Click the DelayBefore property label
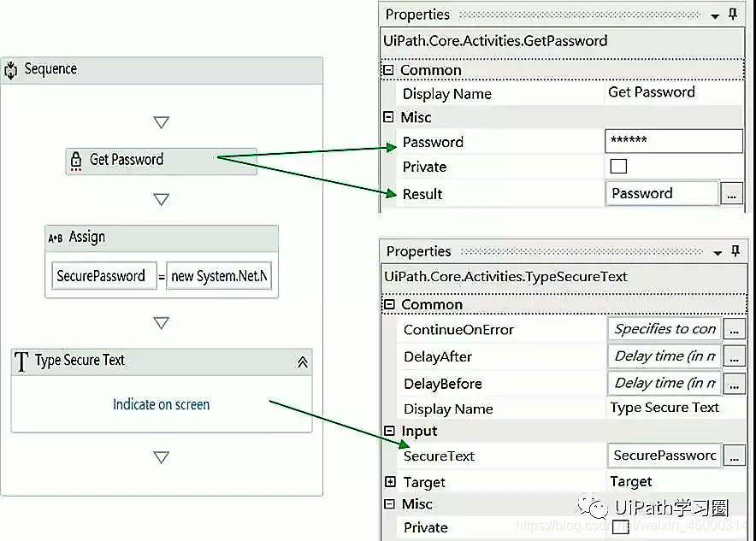The width and height of the screenshot is (756, 541). (443, 384)
